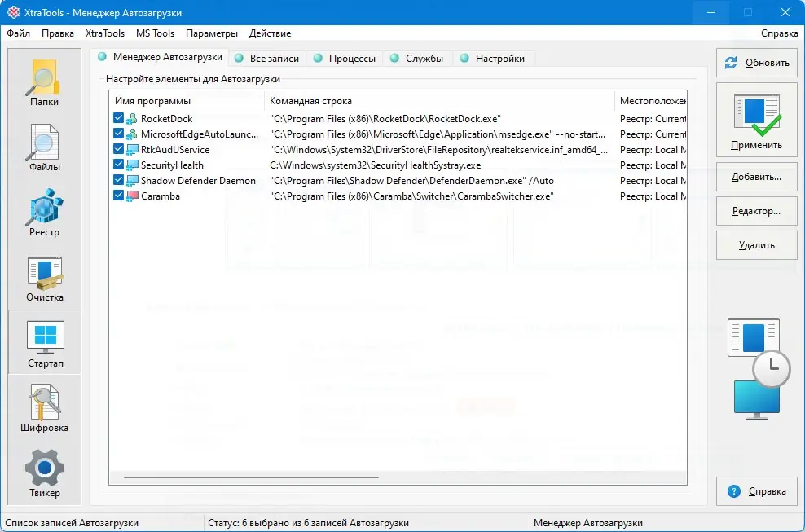The height and width of the screenshot is (532, 805).
Task: Open the Параметры menu
Action: click(212, 33)
